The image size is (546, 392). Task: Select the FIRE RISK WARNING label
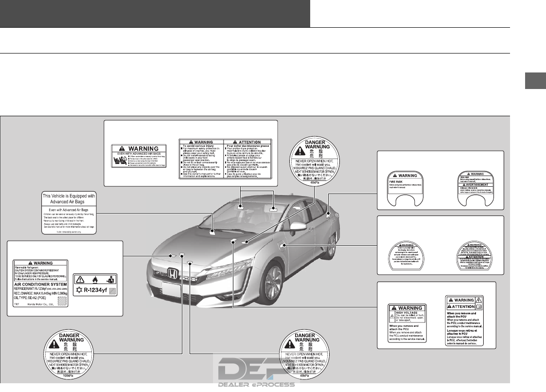[405, 189]
